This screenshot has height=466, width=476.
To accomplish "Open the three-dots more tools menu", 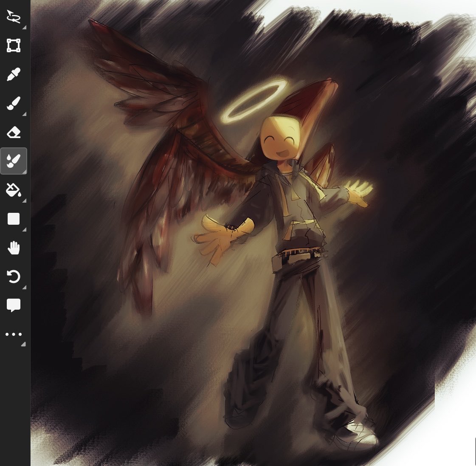I will 14,334.
